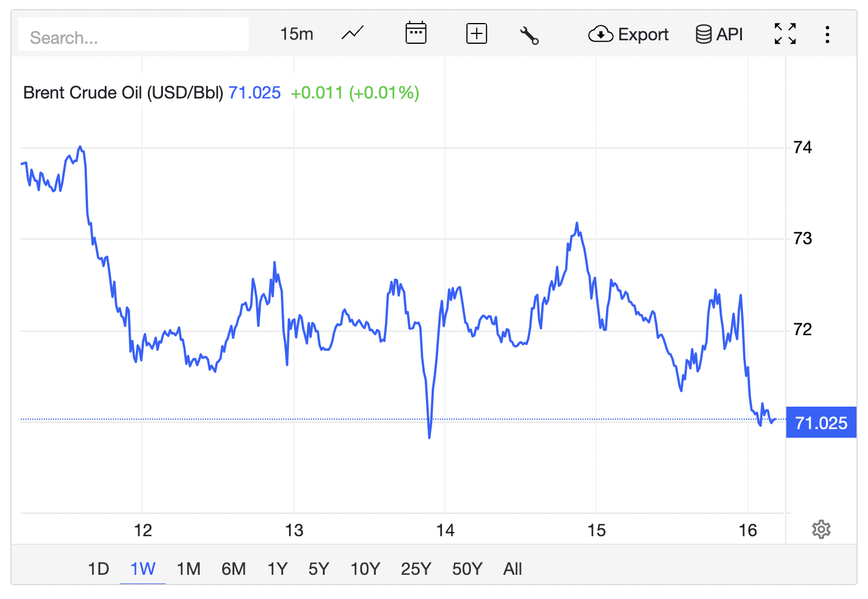
Task: Open the three-dot more options menu
Action: [827, 35]
